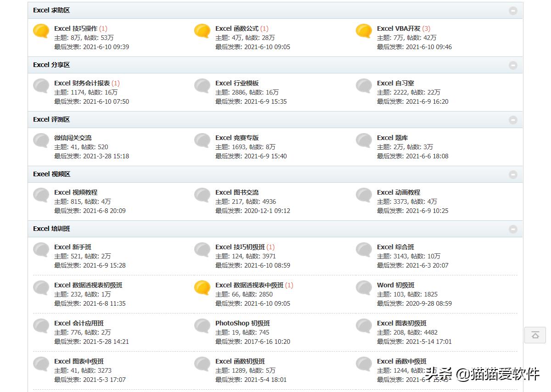The width and height of the screenshot is (551, 392).
Task: Open the Excel 函数公式 forum
Action: 237,28
